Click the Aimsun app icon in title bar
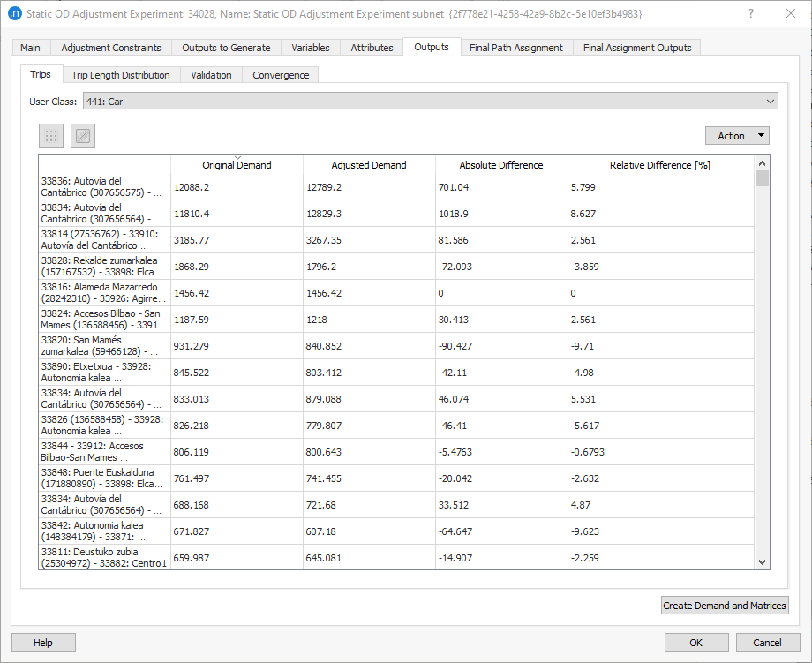 (x=14, y=14)
